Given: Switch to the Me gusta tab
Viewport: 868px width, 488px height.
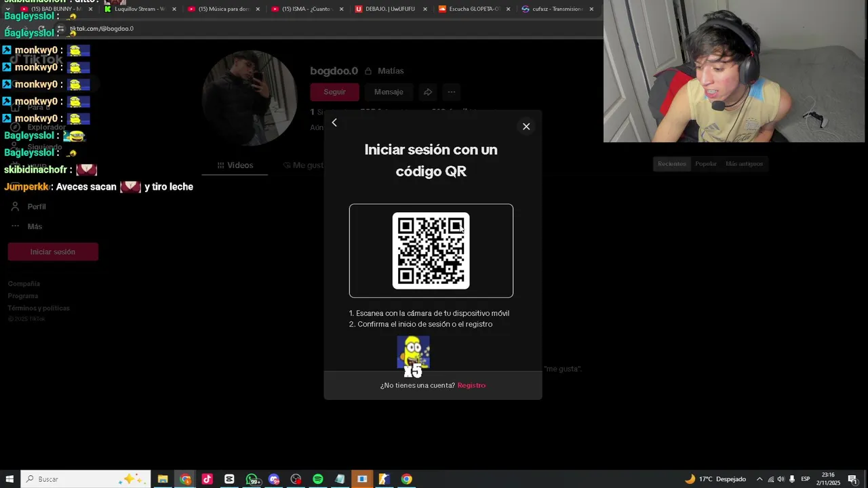Looking at the screenshot, I should pos(303,165).
